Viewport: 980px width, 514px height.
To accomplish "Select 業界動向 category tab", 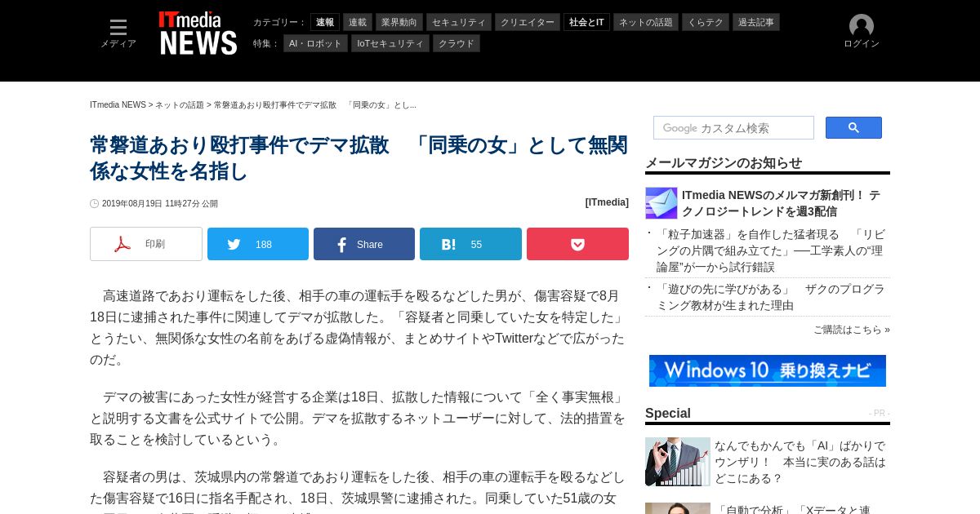I will (399, 22).
